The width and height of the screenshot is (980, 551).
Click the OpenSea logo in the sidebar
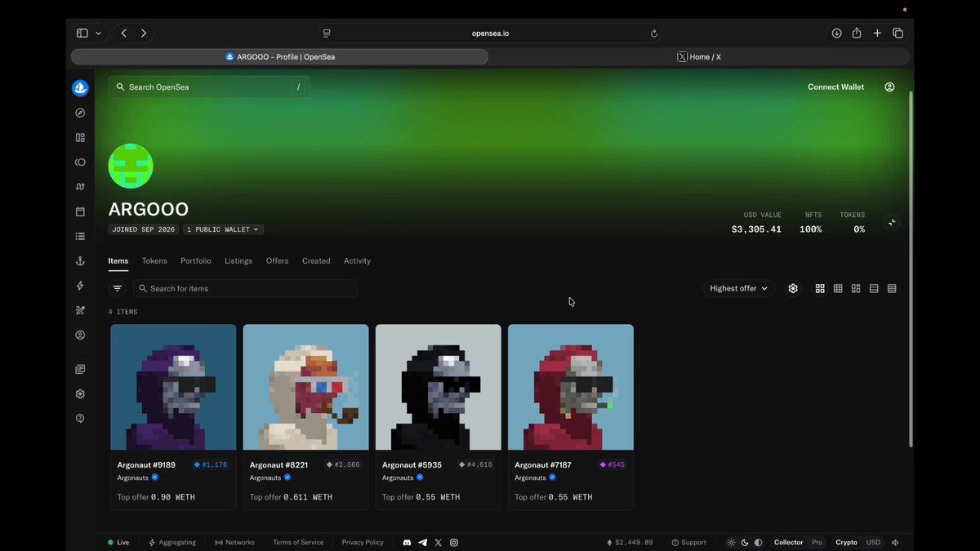(80, 88)
